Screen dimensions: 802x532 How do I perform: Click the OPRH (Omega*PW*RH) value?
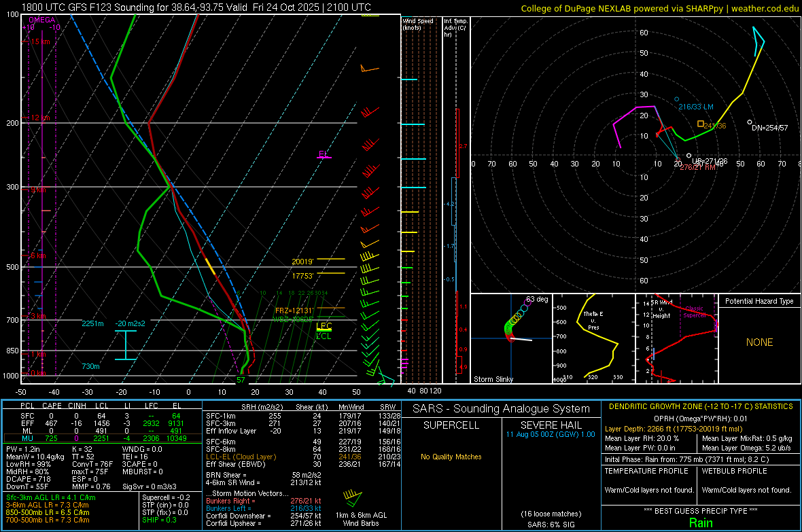pyautogui.click(x=701, y=419)
